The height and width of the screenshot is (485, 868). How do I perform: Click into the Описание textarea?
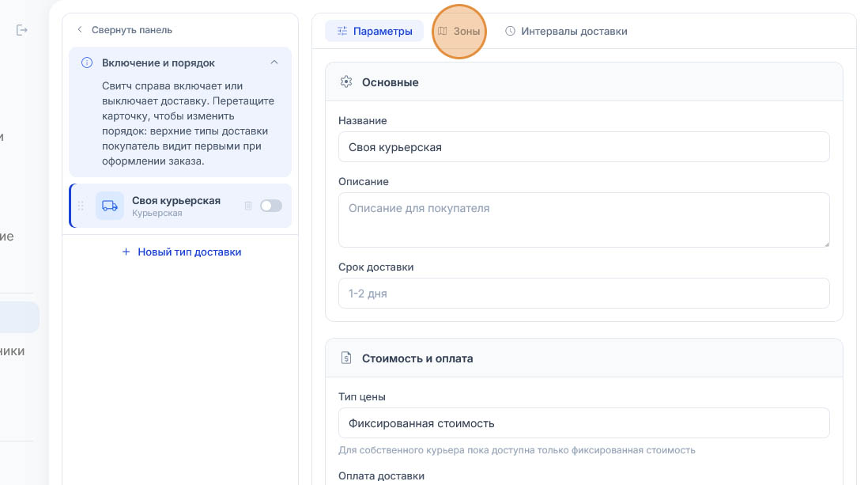583,220
